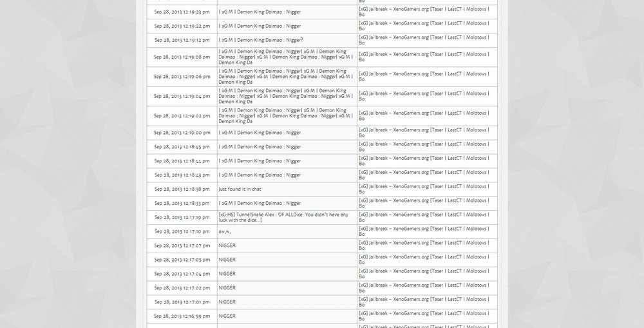Screen dimensions: 644x328
Task: Select timestamp Sep 28, 2013 12:19:02 pm
Action: coord(182,116)
